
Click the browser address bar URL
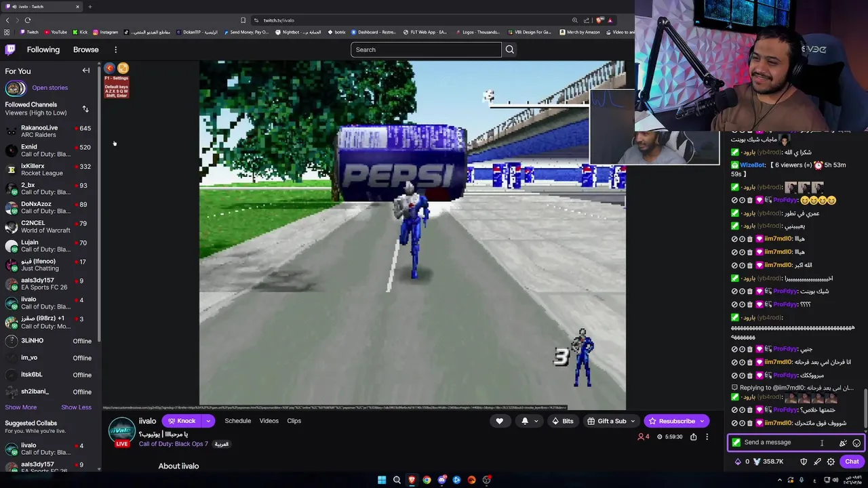pos(279,20)
